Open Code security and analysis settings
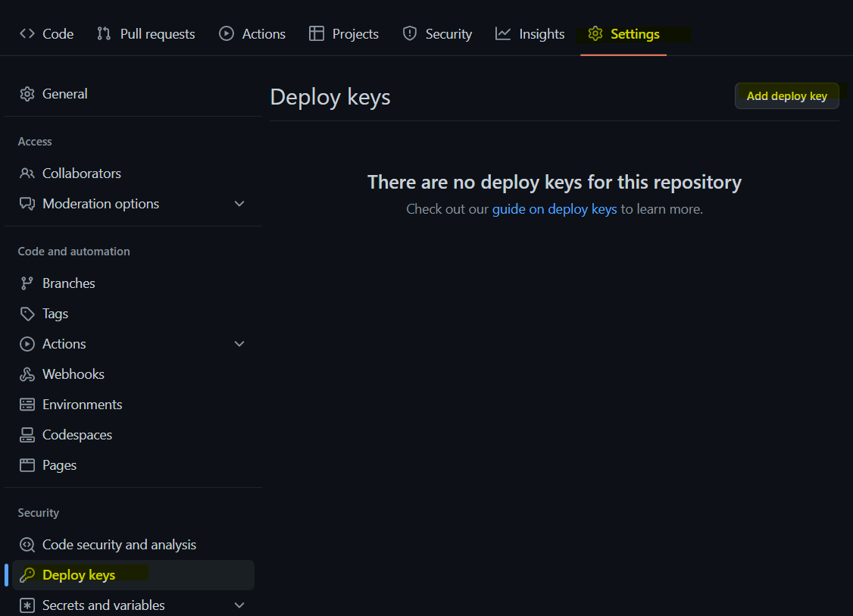Viewport: 853px width, 616px height. 133,545
